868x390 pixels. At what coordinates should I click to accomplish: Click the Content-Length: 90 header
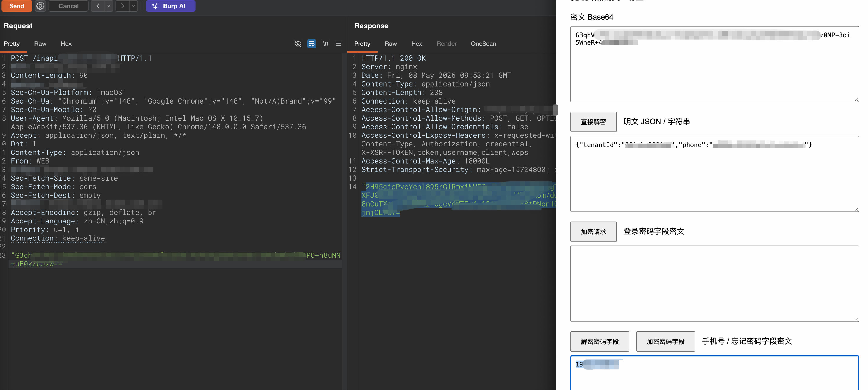49,75
